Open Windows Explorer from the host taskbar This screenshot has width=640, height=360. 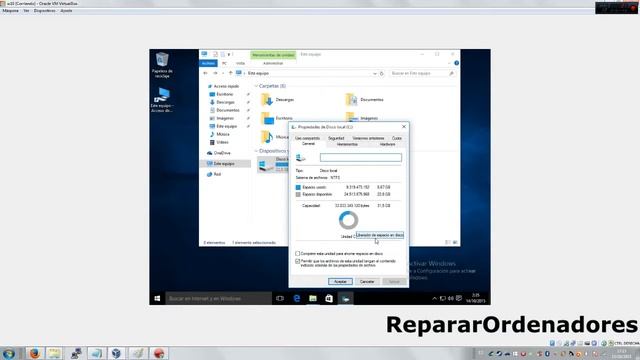point(54,353)
